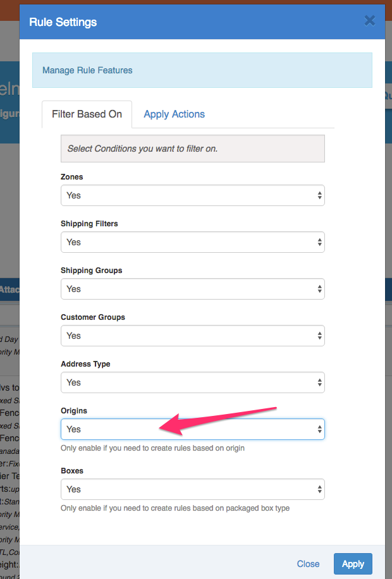This screenshot has width=392, height=579.
Task: Close the Rule Settings dialog via X icon
Action: point(370,21)
